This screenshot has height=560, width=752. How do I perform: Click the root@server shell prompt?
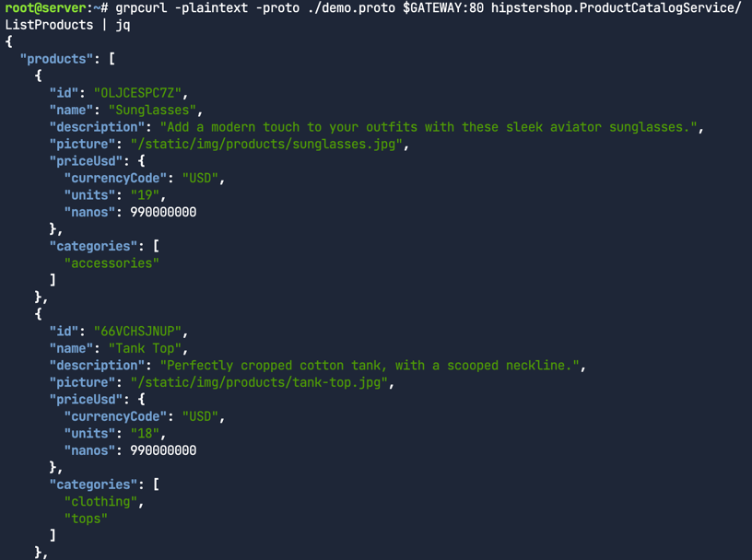[x=50, y=7]
